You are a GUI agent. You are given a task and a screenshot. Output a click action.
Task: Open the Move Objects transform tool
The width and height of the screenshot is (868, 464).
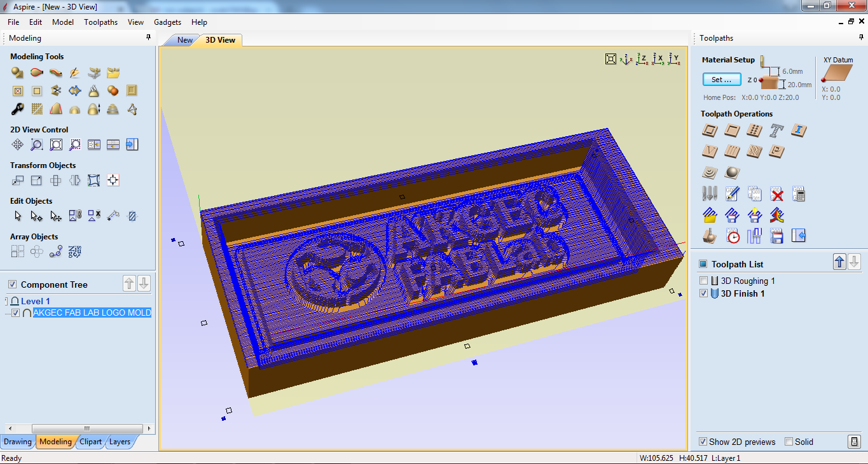click(17, 180)
